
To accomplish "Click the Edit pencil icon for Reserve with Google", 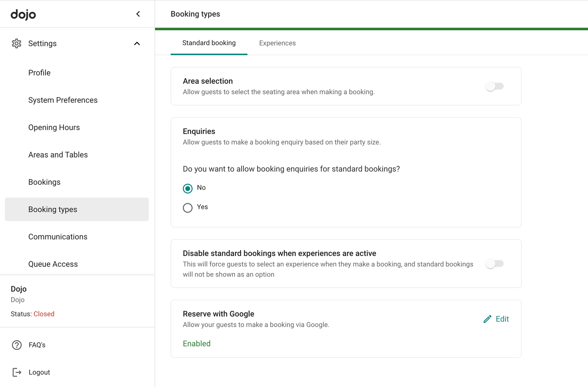I will 487,319.
